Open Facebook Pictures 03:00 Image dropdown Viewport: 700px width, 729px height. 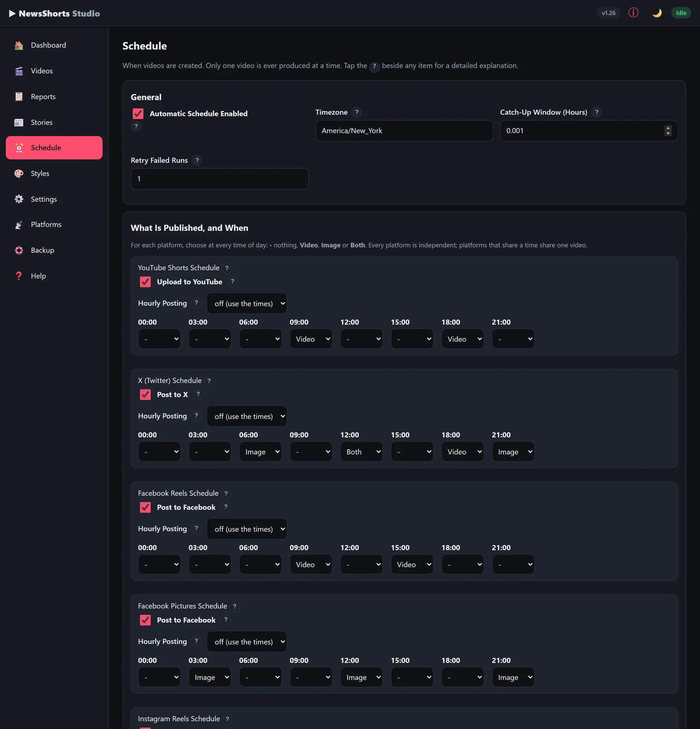click(x=210, y=677)
